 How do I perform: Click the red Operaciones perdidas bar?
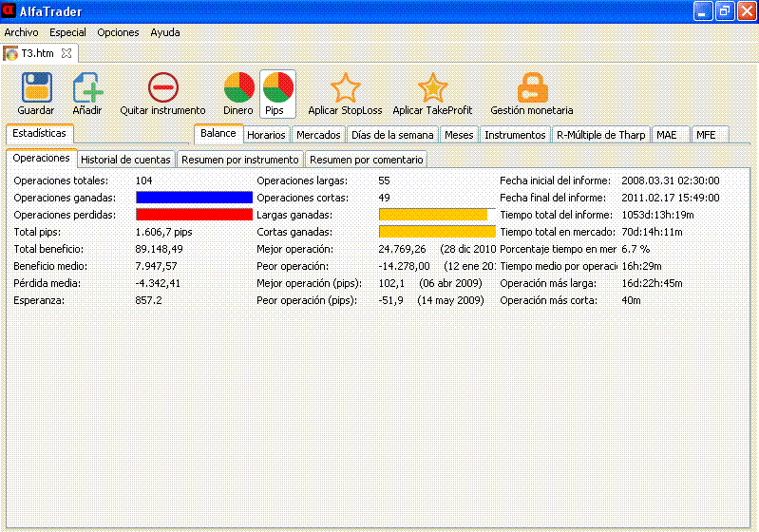[x=194, y=215]
